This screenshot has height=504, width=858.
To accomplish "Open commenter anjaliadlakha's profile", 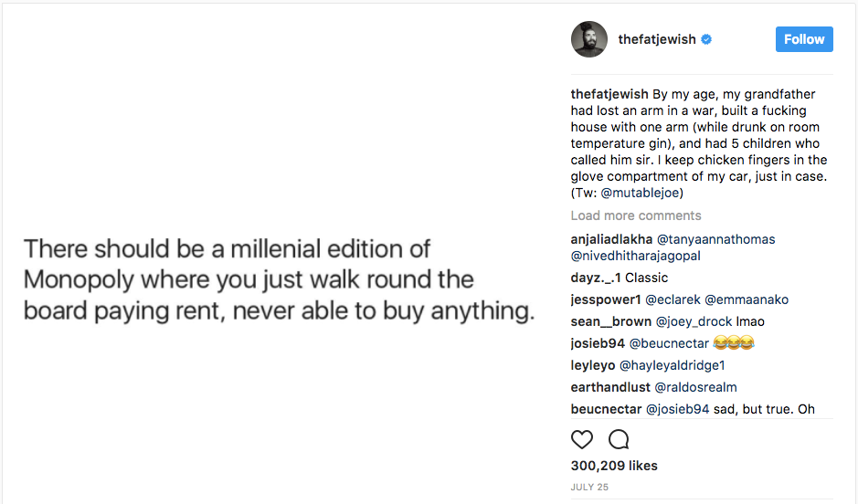I will click(611, 239).
